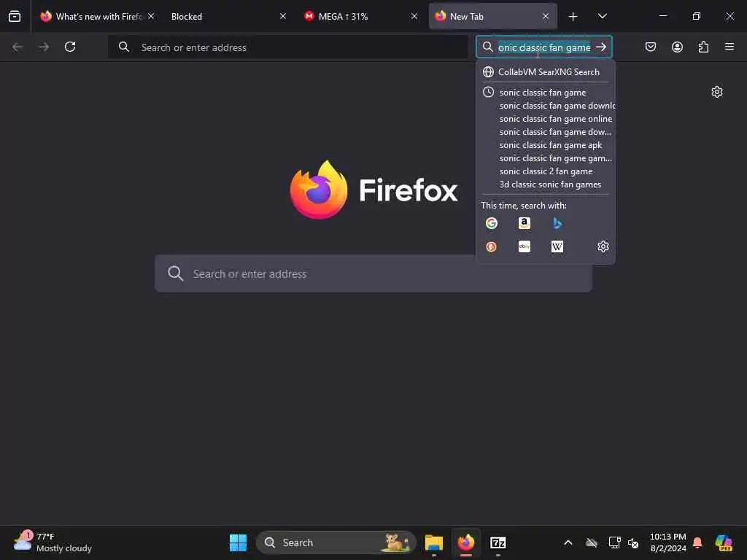Expand the list all tabs chevron
This screenshot has width=747, height=560.
pyautogui.click(x=603, y=16)
